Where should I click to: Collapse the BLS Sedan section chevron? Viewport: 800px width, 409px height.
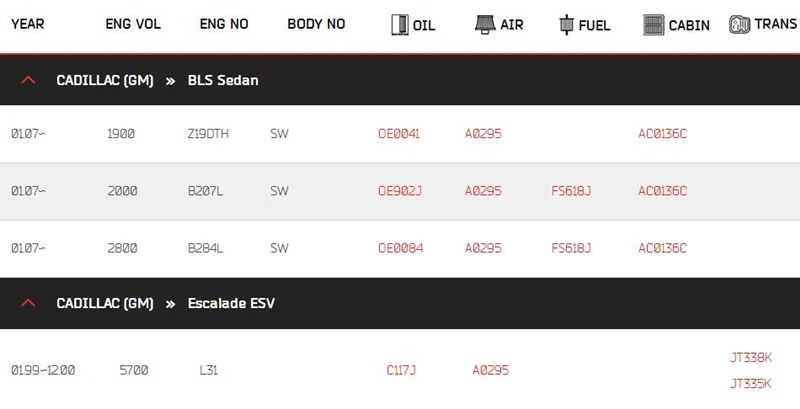point(28,80)
